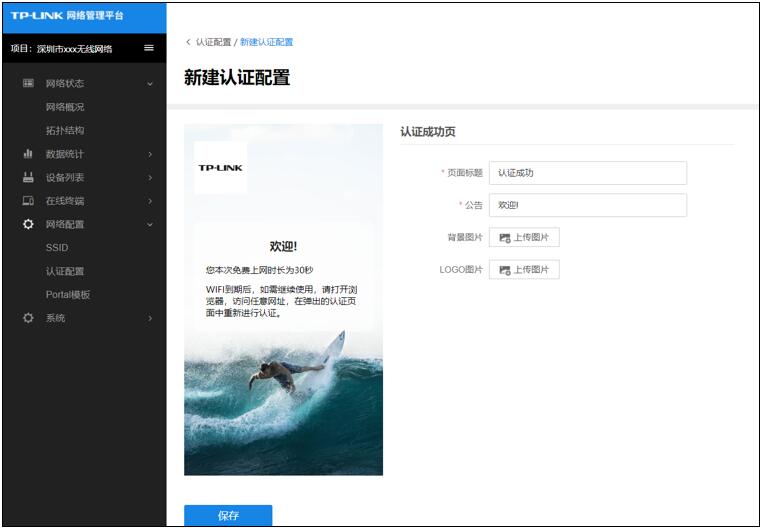Collapse the 网络状态 menu chevron
This screenshot has width=763, height=530.
[150, 84]
